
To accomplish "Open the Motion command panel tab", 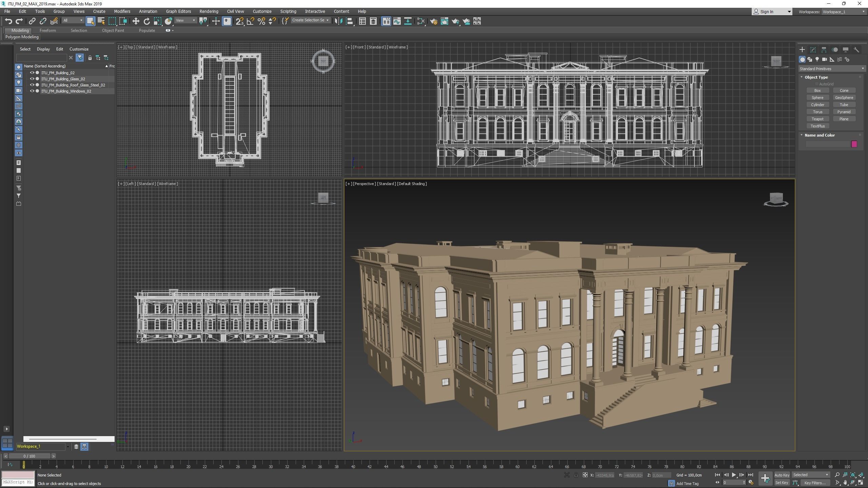I will pos(835,50).
